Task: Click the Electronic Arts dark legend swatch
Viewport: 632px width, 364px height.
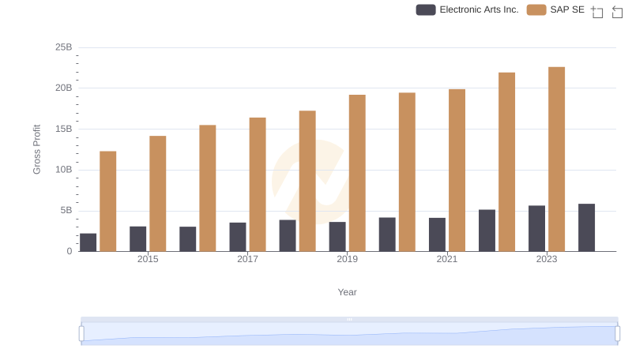Action: click(426, 9)
